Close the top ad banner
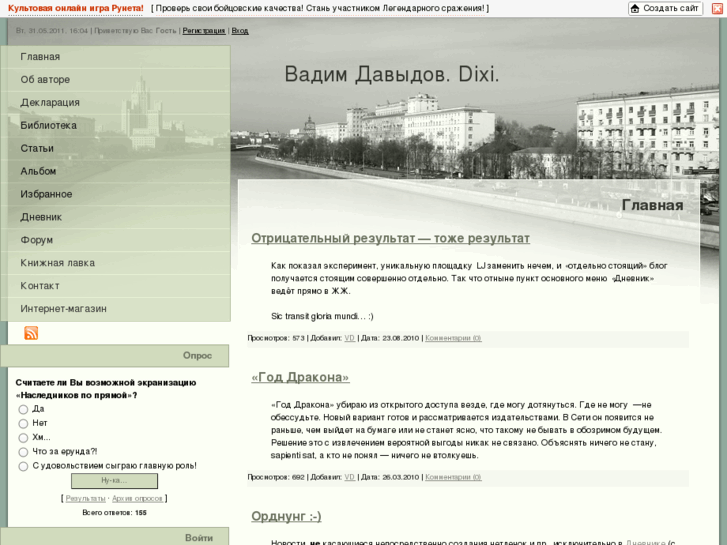 (716, 9)
